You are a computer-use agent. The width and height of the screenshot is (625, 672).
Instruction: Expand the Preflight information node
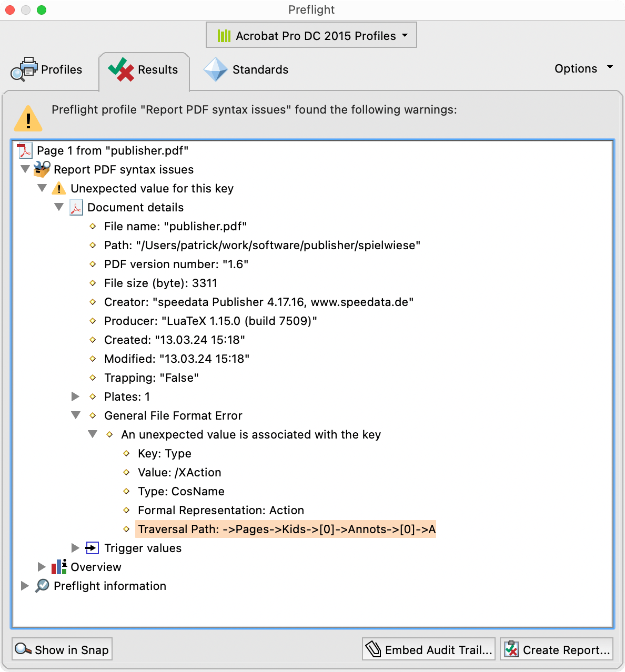(25, 586)
